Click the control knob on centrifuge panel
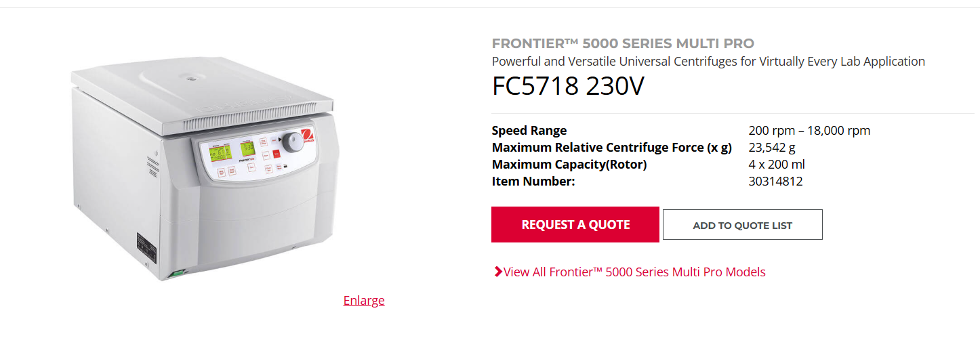This screenshot has height=340, width=980. 292,142
